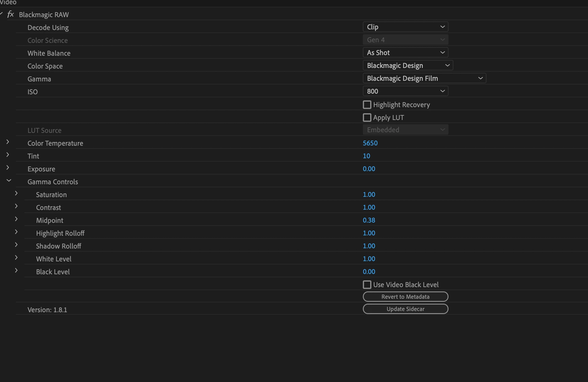Click the Revert to Metadata button

[x=405, y=297]
